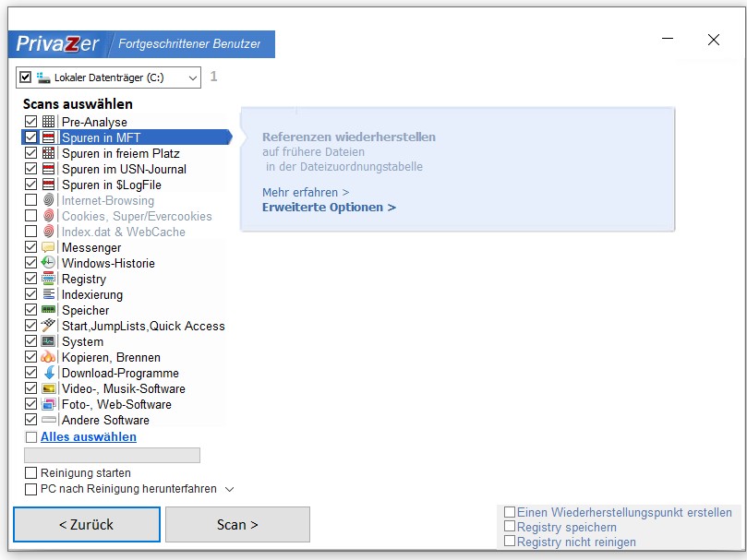Minimize the PrivaZer window
The image size is (747, 560).
click(x=668, y=39)
